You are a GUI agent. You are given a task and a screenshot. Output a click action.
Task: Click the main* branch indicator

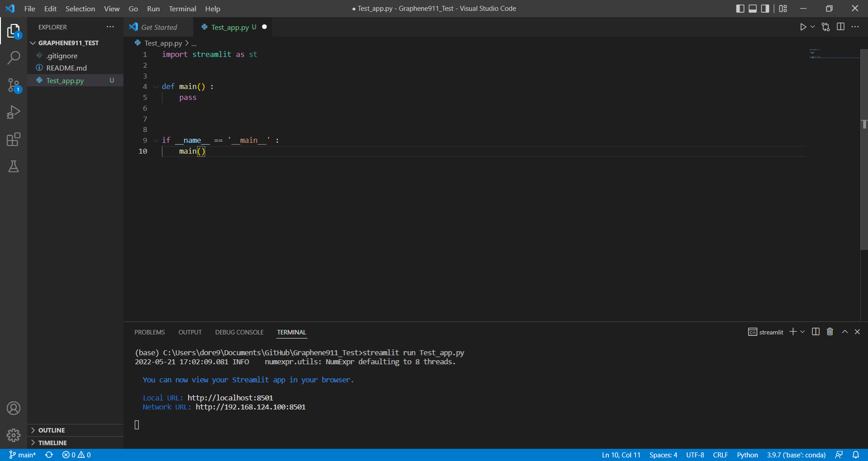pyautogui.click(x=23, y=455)
